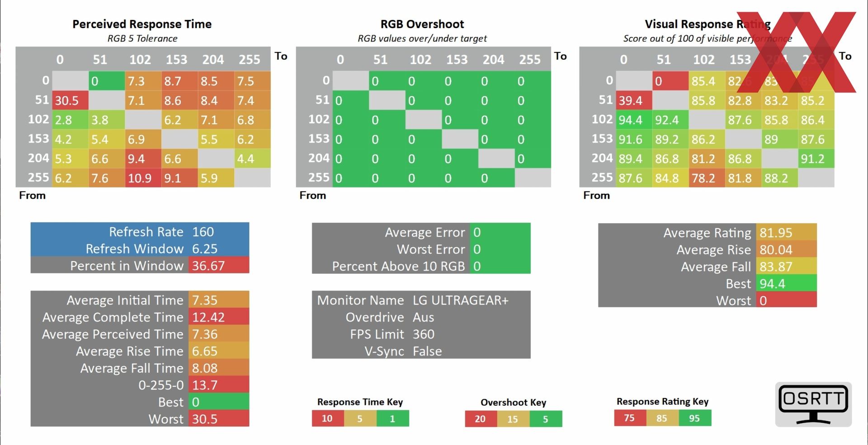Click the yellow 15 Overshoot Key swatch
The height and width of the screenshot is (445, 868).
(513, 419)
